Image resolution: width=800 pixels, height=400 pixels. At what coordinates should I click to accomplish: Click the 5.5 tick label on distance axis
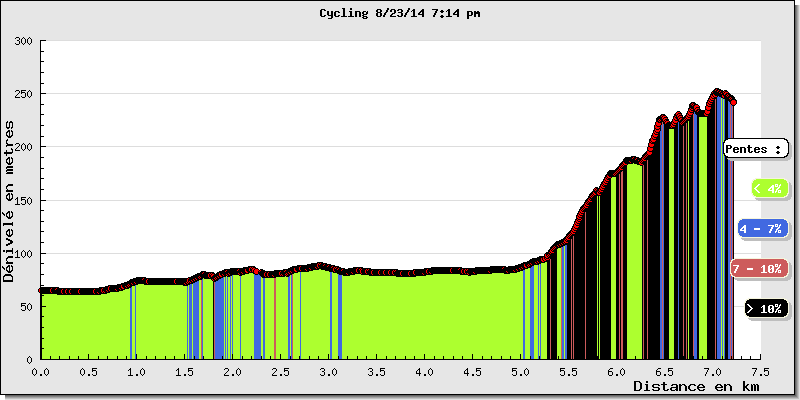(568, 372)
